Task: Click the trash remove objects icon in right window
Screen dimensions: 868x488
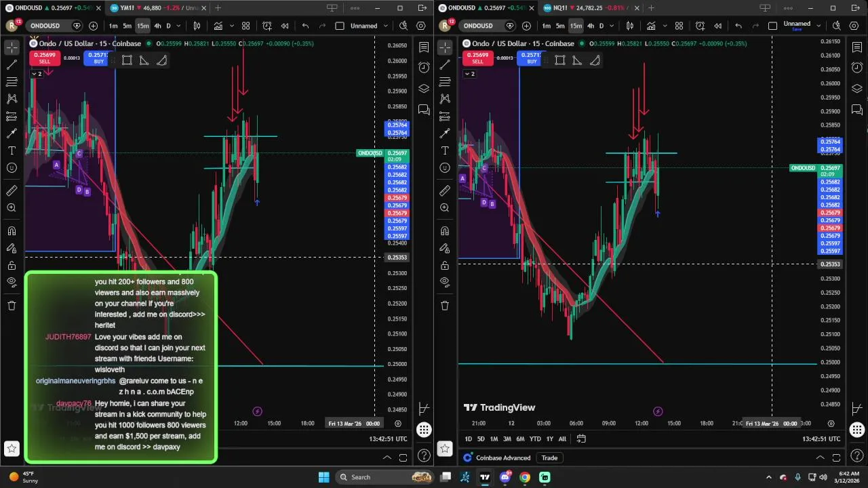Action: pos(445,306)
